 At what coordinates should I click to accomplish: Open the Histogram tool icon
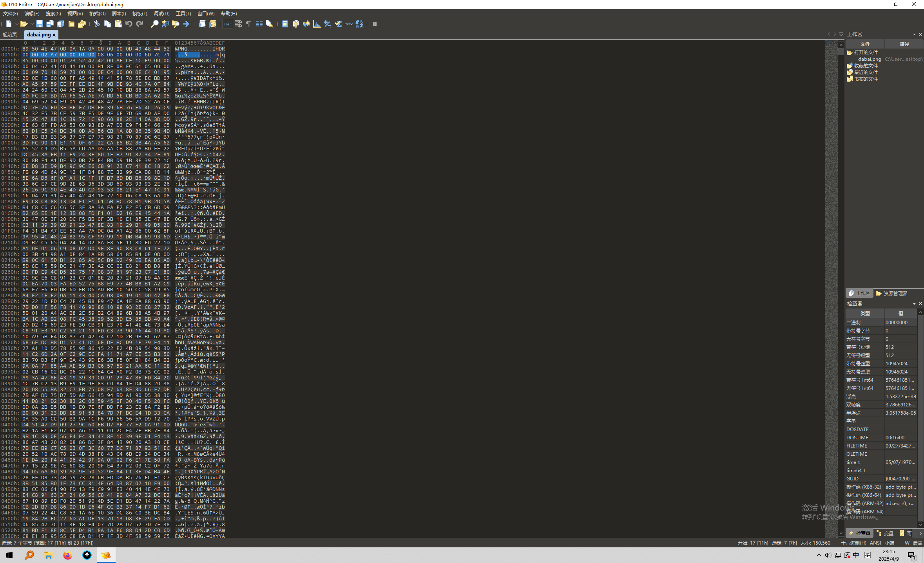pyautogui.click(x=317, y=24)
